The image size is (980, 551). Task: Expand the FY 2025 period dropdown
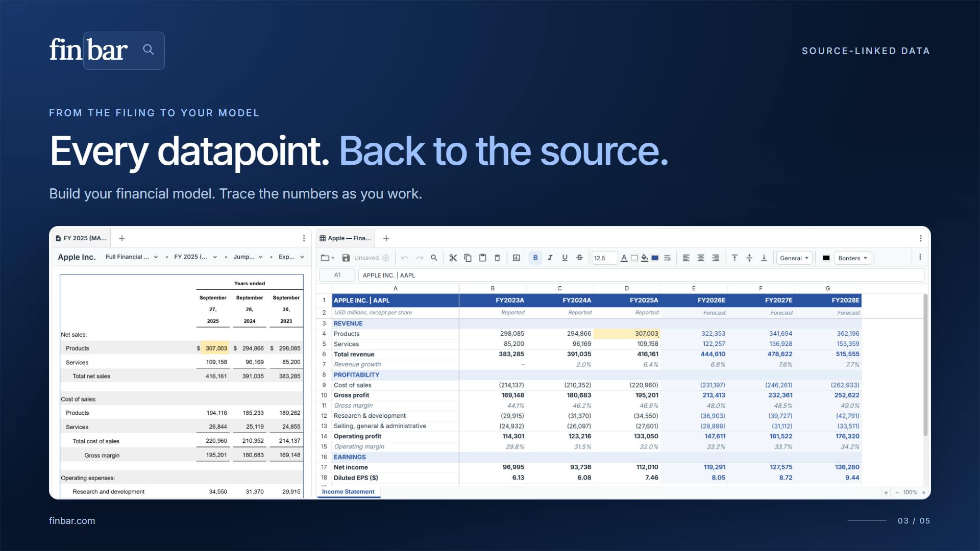coord(195,257)
